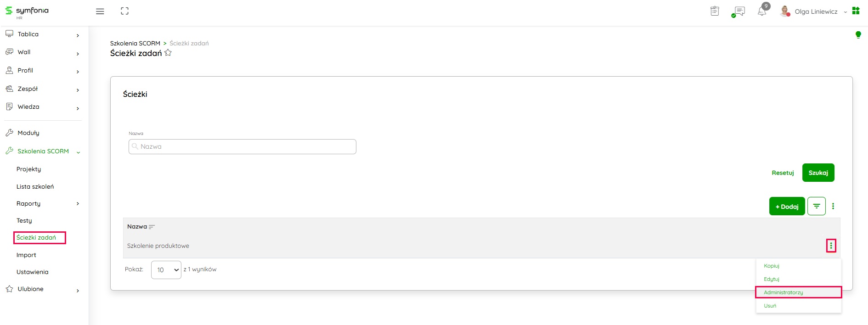This screenshot has height=325, width=868.
Task: Open the clipboard tasks icon
Action: click(x=715, y=11)
